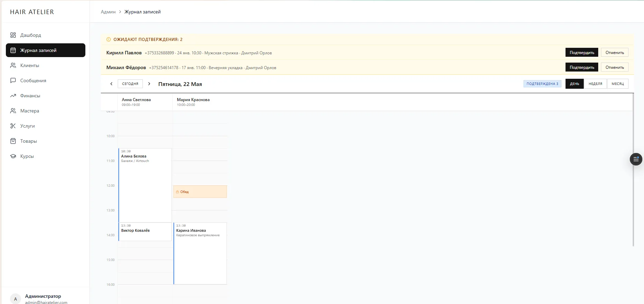The image size is (644, 304).
Task: Switch the calendar to Месяц view
Action: 618,84
